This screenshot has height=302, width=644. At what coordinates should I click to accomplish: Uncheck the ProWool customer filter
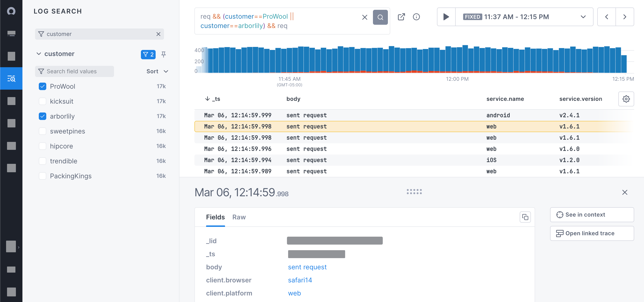point(43,86)
